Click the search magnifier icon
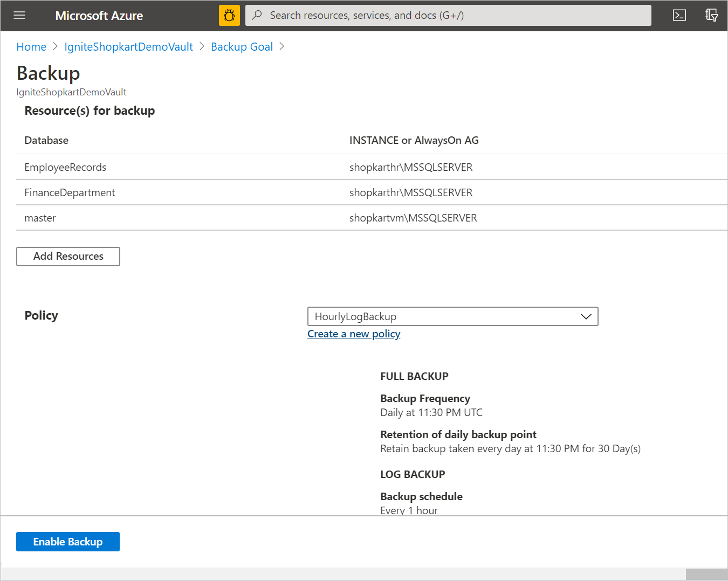The height and width of the screenshot is (581, 728). click(x=256, y=15)
